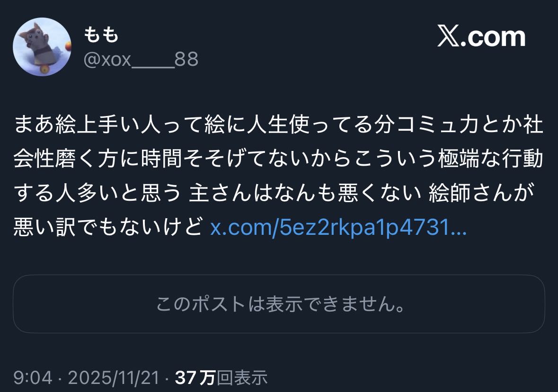Click tweet line starting まあ絵上手い人って

[279, 125]
